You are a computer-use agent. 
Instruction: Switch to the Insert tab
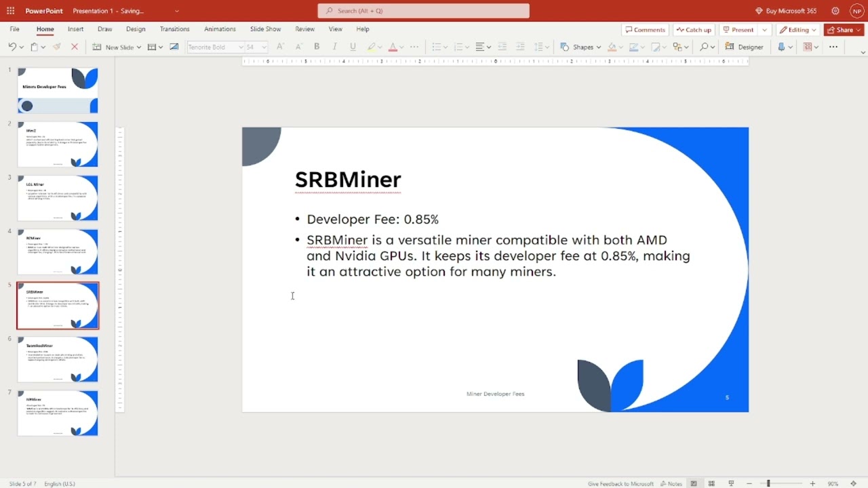click(75, 29)
